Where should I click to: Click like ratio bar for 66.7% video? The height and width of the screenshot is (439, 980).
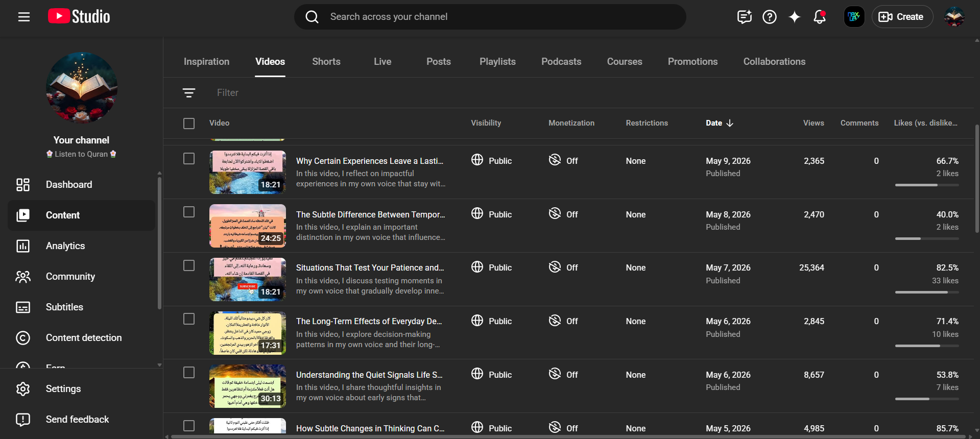coord(927,185)
